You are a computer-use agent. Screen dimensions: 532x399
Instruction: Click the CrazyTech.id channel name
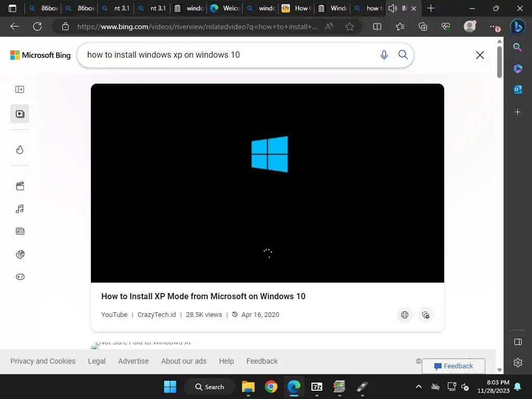(157, 314)
